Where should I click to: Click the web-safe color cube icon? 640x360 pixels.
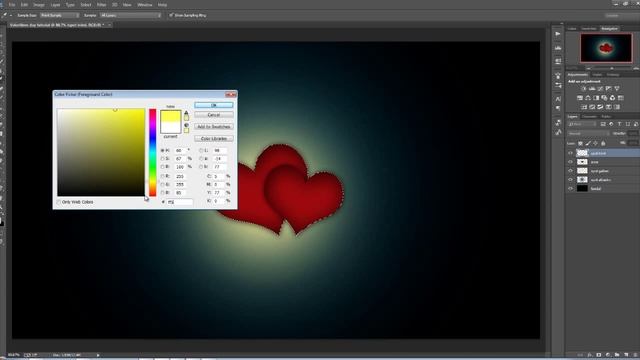pos(186,125)
